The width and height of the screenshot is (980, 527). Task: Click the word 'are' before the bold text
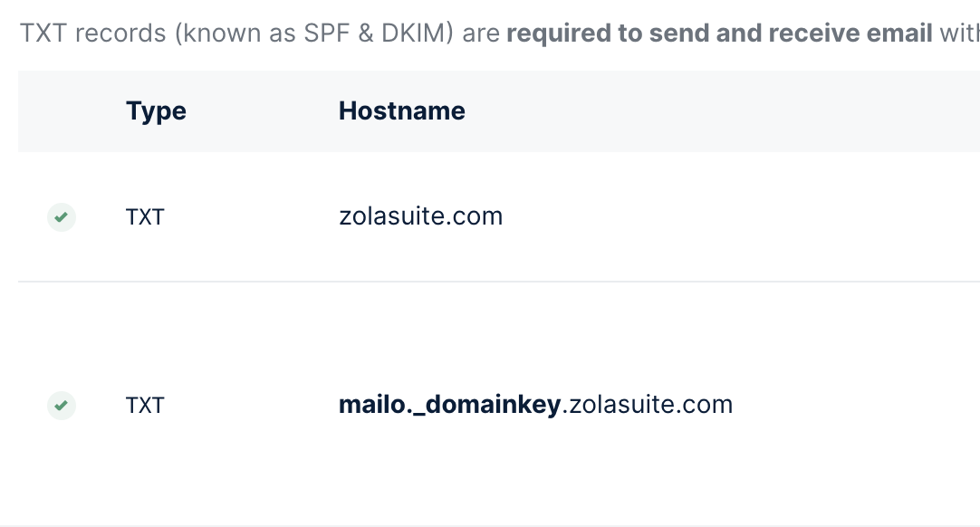point(481,34)
